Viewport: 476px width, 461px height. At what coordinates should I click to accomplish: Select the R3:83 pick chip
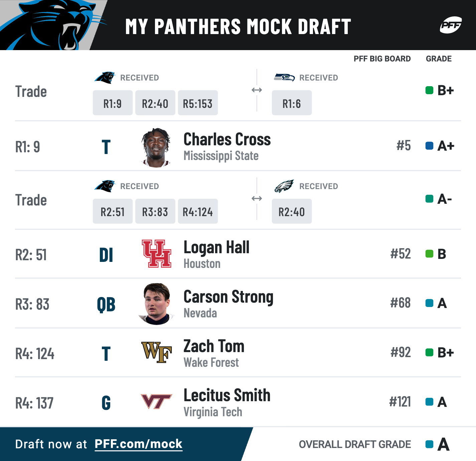155,211
